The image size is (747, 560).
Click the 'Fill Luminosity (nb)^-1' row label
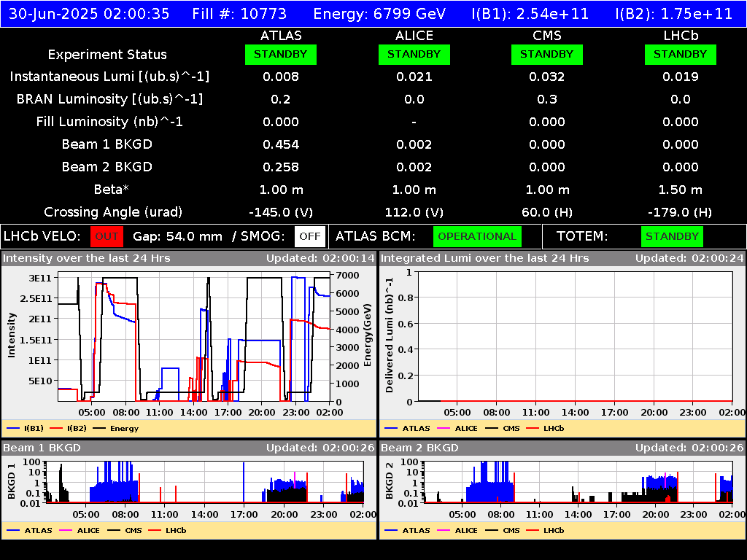(x=109, y=122)
